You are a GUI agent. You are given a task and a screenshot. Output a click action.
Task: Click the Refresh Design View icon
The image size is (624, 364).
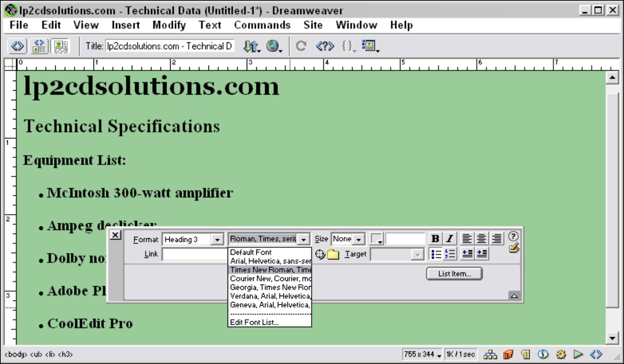(302, 46)
